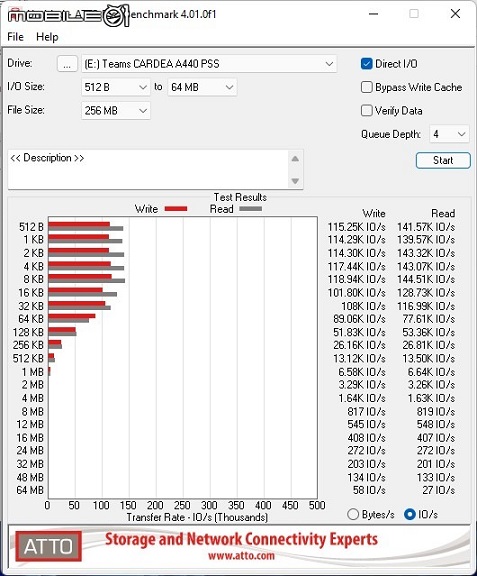Click the scroll-down arrow in Description box
477x576 pixels.
[x=295, y=181]
